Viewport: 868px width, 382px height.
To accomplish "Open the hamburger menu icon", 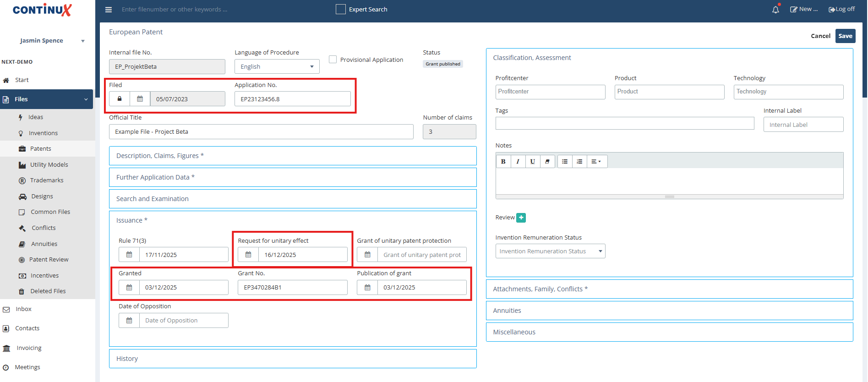I will 109,10.
